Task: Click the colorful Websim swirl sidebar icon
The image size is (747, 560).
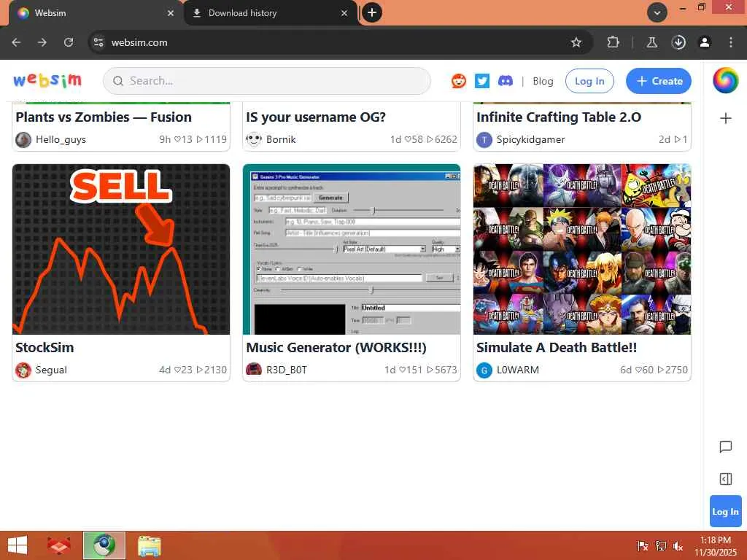Action: [726, 80]
